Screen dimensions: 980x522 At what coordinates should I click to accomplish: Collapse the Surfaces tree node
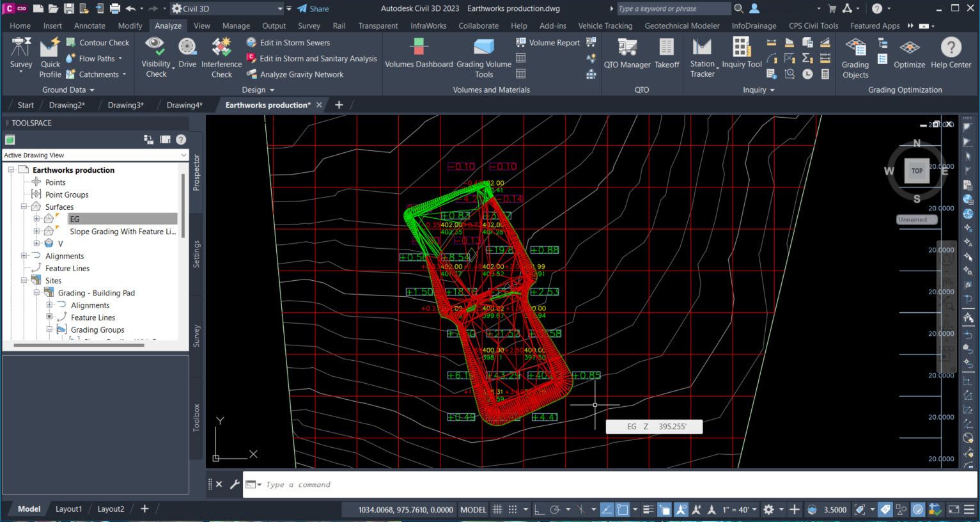(x=24, y=207)
